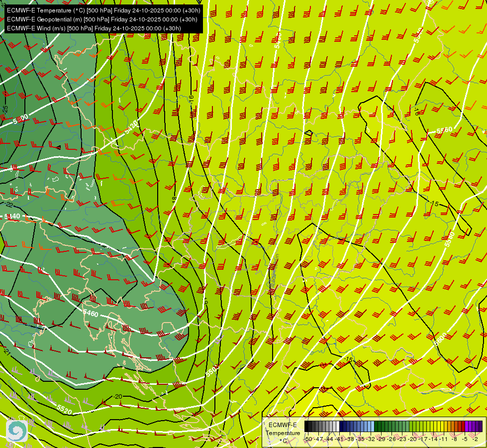Pick the dark purple swatch at legend's warm end

(x=481, y=426)
